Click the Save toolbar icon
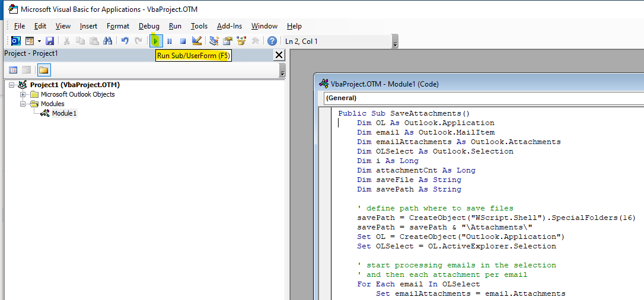The height and width of the screenshot is (300, 644). pos(50,41)
